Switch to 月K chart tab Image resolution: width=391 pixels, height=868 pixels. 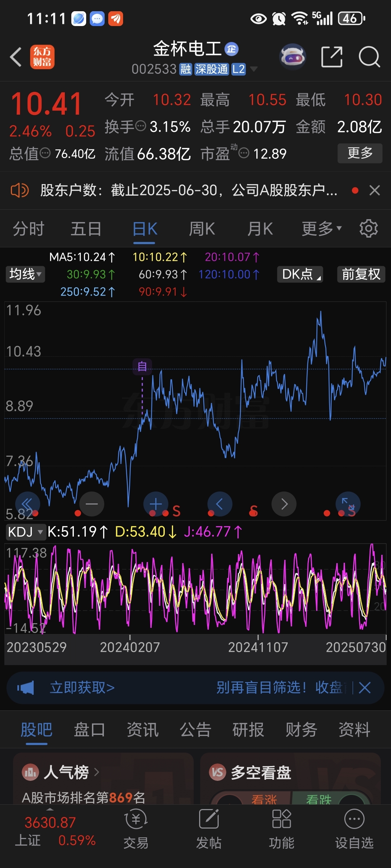pos(260,229)
